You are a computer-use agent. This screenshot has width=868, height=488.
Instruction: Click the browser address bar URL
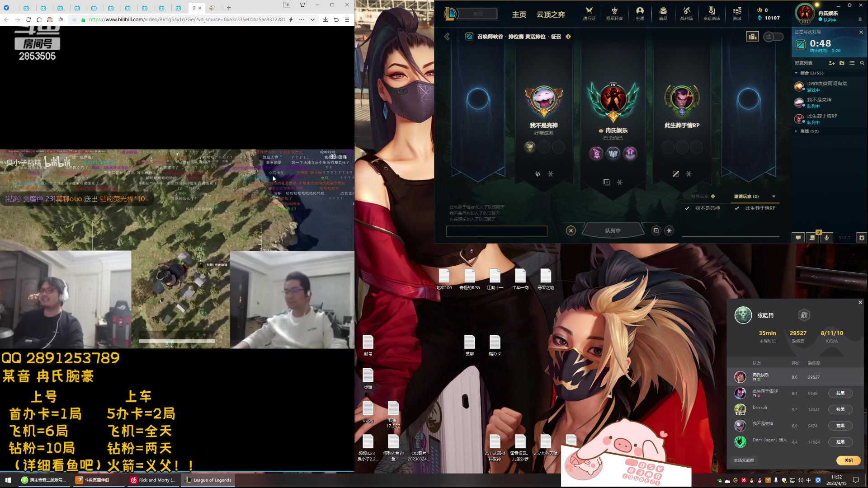(x=187, y=19)
